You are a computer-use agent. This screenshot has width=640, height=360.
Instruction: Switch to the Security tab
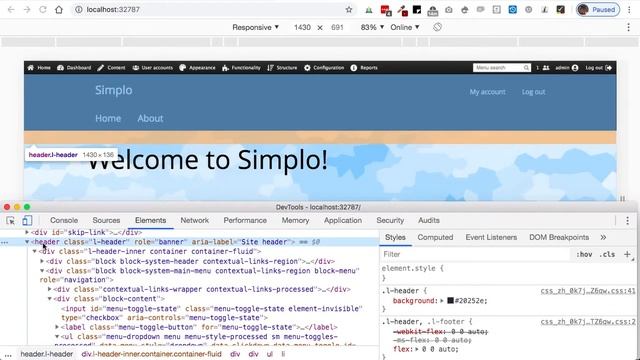click(x=390, y=220)
